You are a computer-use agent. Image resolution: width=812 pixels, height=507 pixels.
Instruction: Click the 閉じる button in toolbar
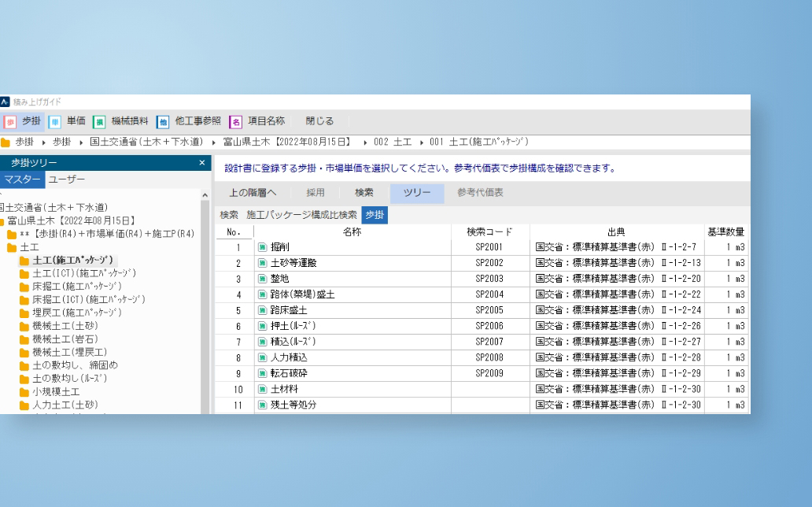coord(319,121)
